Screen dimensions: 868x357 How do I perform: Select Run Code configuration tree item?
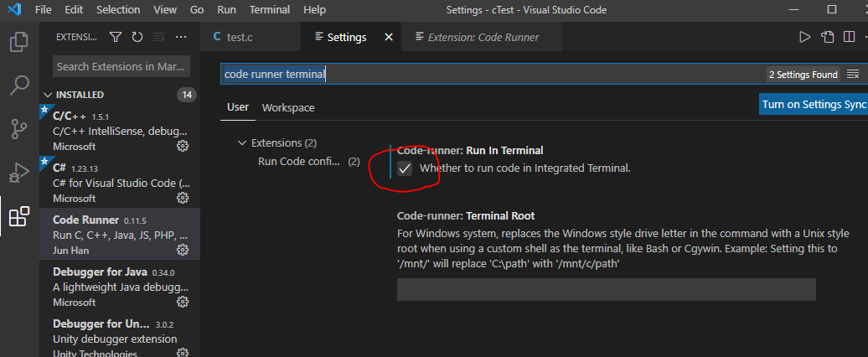click(x=309, y=162)
